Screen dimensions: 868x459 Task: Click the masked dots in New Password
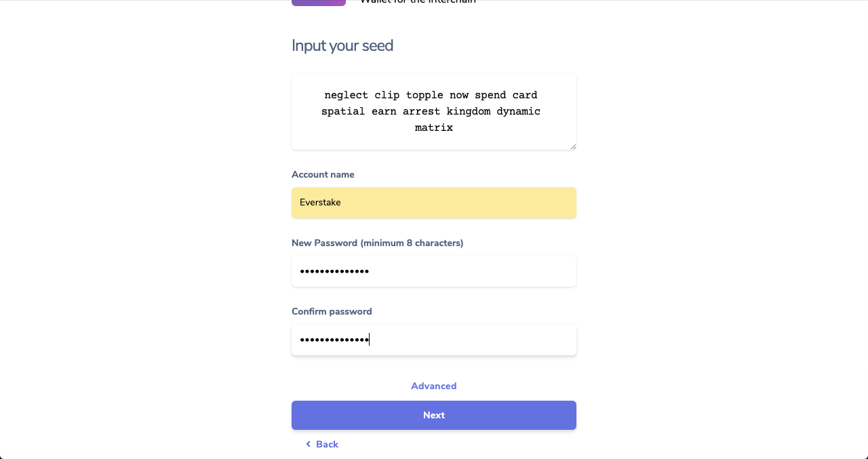tap(334, 271)
